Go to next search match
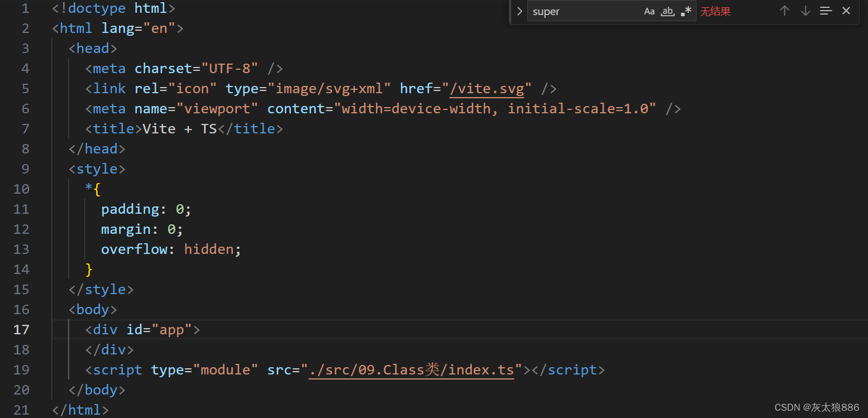 [x=805, y=11]
